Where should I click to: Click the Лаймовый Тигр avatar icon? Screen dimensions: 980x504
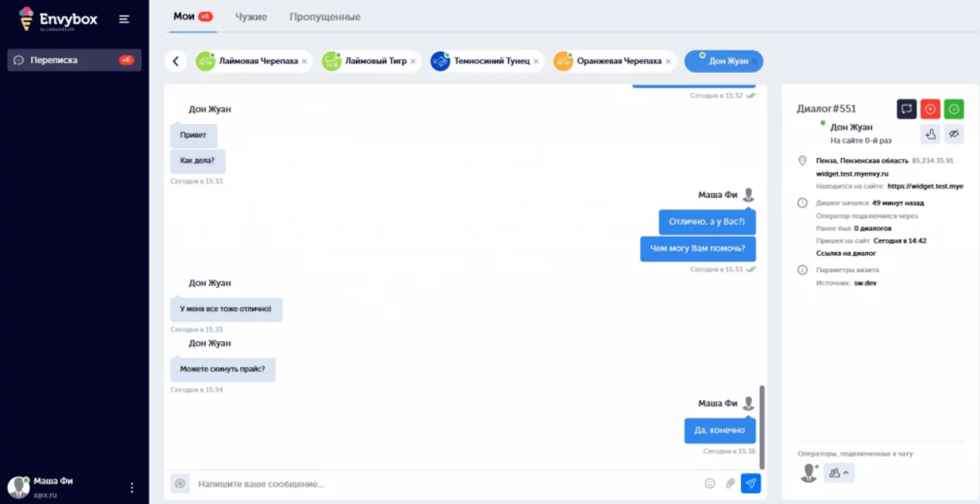click(332, 61)
